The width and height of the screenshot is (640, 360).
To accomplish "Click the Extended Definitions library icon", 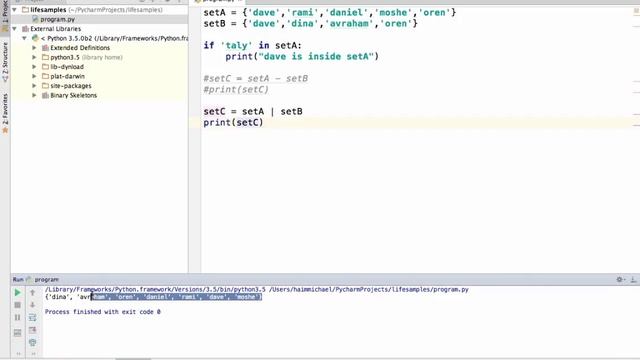I will click(x=45, y=48).
